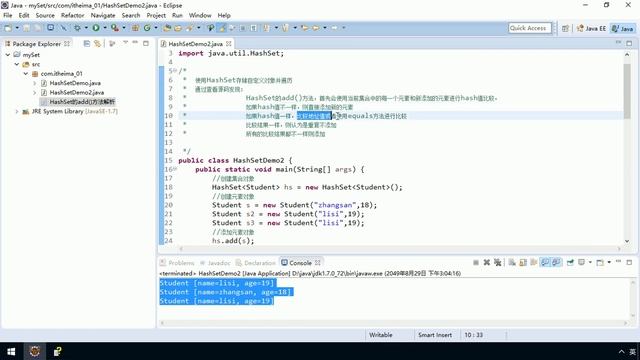640x360 pixels.
Task: Open the Run dropdown arrow
Action: click(104, 28)
